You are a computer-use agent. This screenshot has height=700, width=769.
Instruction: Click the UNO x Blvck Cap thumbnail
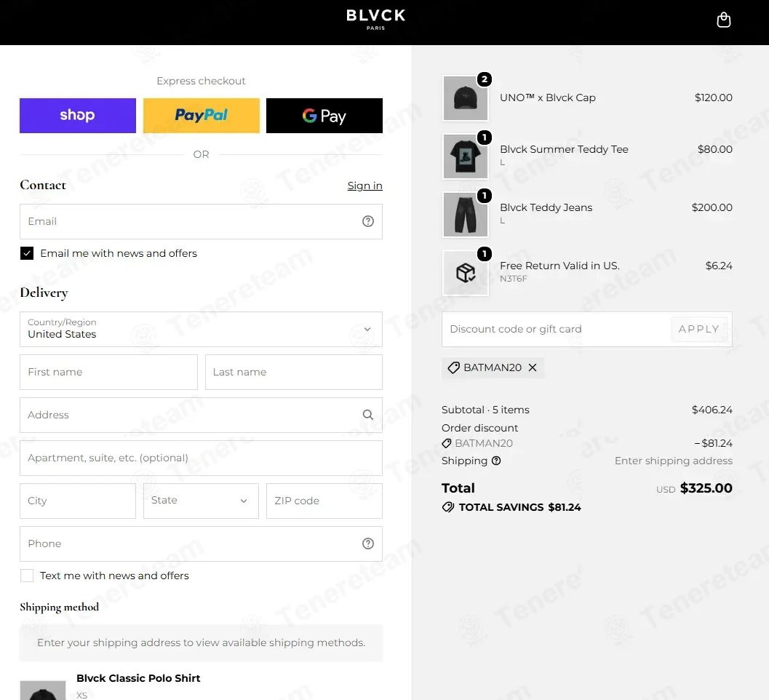point(466,98)
